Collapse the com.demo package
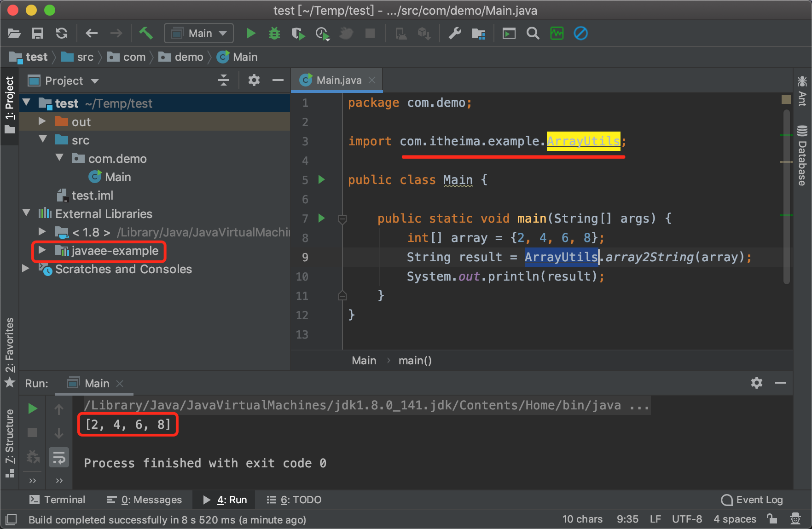The image size is (812, 529). click(59, 158)
